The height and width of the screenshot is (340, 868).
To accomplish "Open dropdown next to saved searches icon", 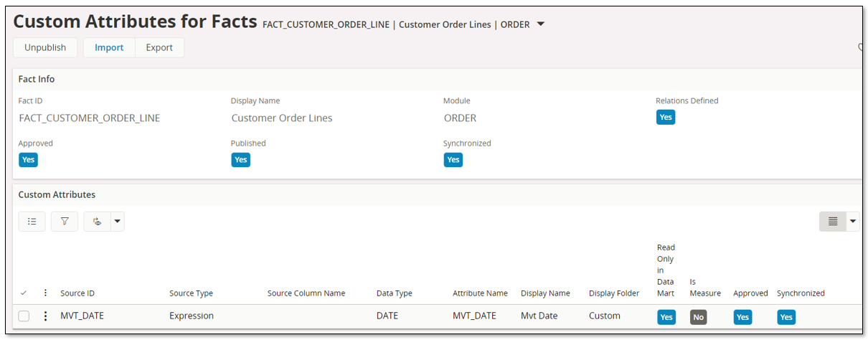I will point(117,222).
